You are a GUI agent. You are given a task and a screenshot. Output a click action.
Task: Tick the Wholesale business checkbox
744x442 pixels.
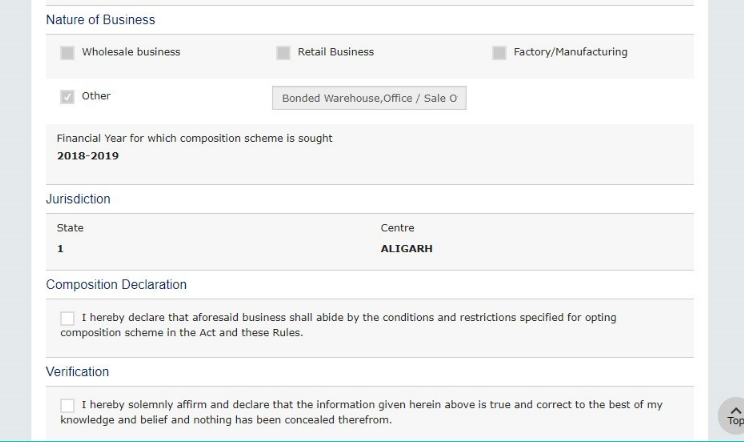click(x=67, y=53)
